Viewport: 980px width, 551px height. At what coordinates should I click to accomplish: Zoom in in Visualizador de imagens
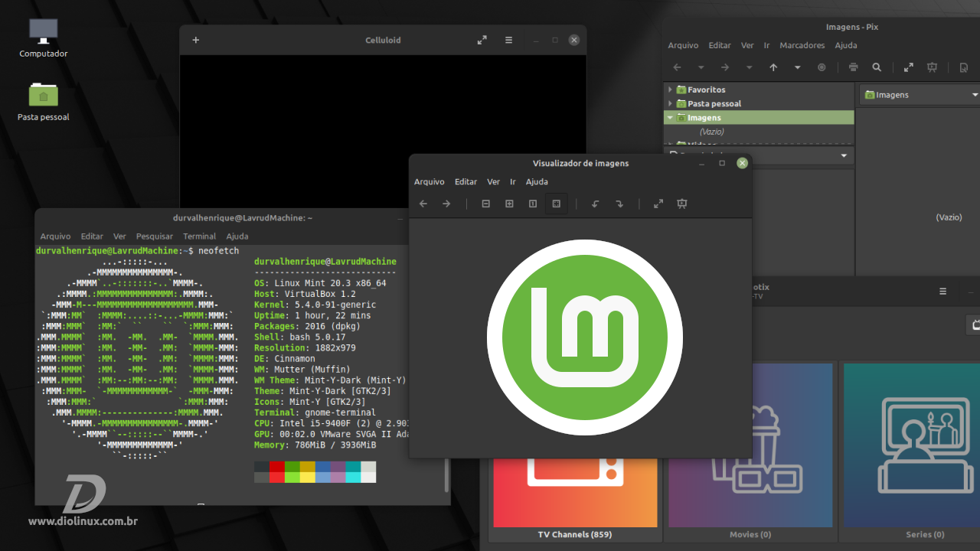[509, 204]
